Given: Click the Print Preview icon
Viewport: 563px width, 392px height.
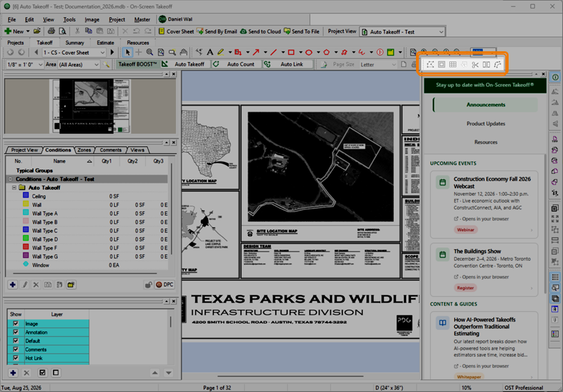Looking at the screenshot, I should [63, 31].
